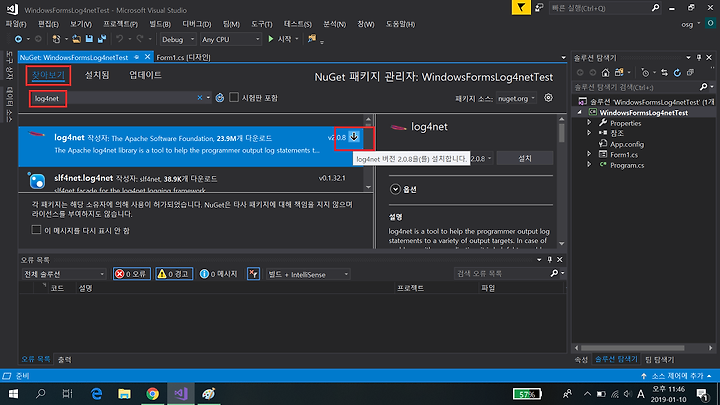Image resolution: width=720 pixels, height=405 pixels.
Task: Click the Navigate Backward toolbar icon
Action: (x=18, y=39)
